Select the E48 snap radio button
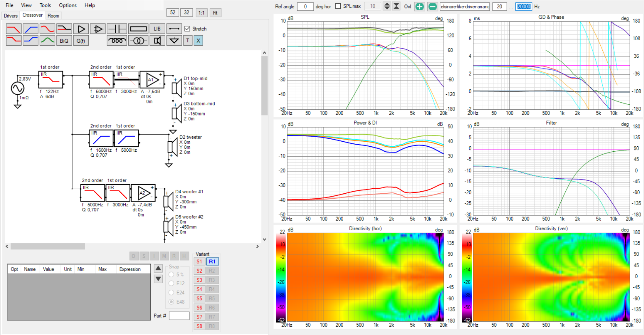 pos(171,302)
